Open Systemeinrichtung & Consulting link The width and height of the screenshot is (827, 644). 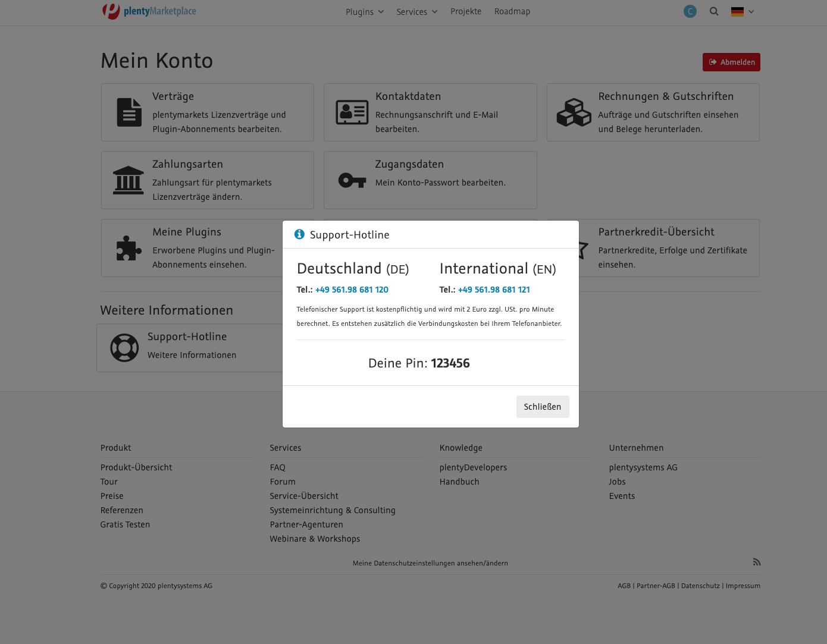click(x=333, y=510)
